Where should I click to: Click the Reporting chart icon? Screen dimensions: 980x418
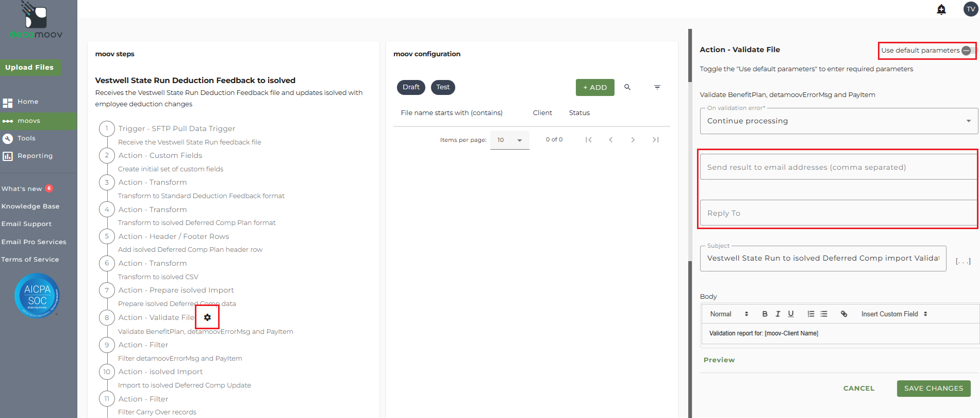click(x=8, y=156)
